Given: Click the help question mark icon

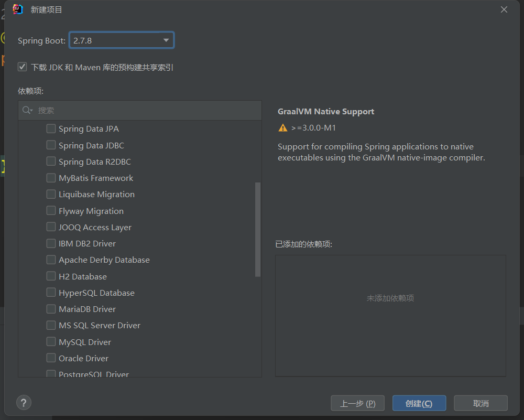Looking at the screenshot, I should click(24, 403).
